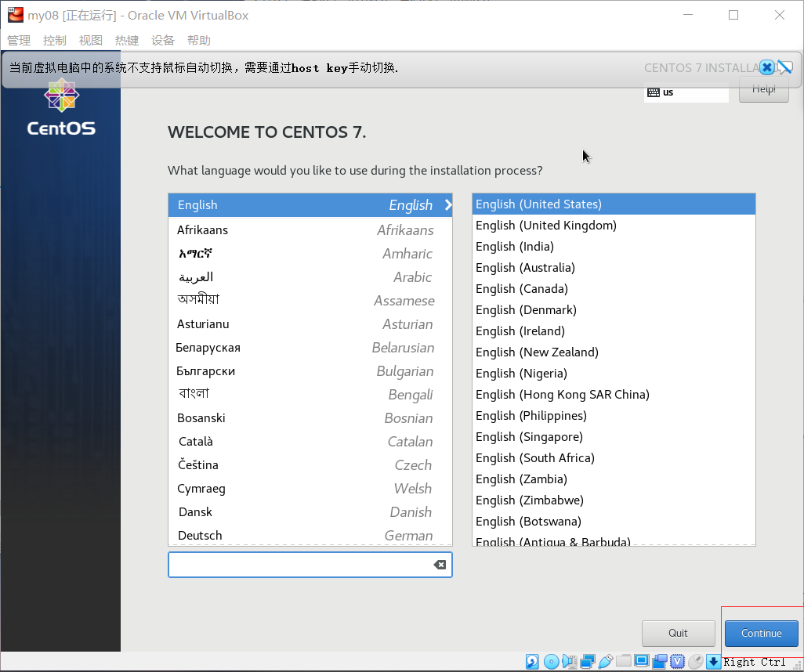Select Bosanski in language list
804x672 pixels.
(310, 418)
